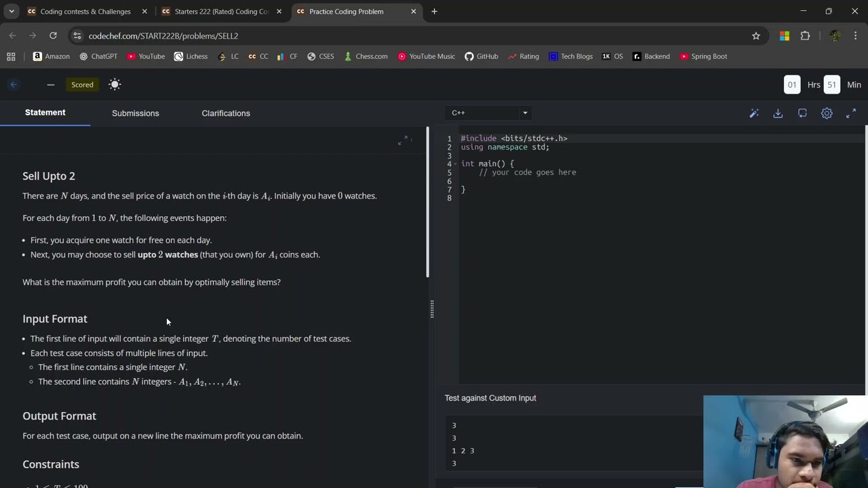Click the Scored badge
This screenshot has width=868, height=488.
[x=82, y=85]
